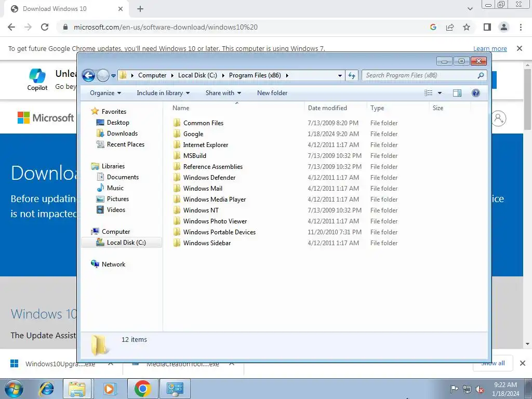
Task: Select the MSBuild folder icon
Action: [177, 156]
